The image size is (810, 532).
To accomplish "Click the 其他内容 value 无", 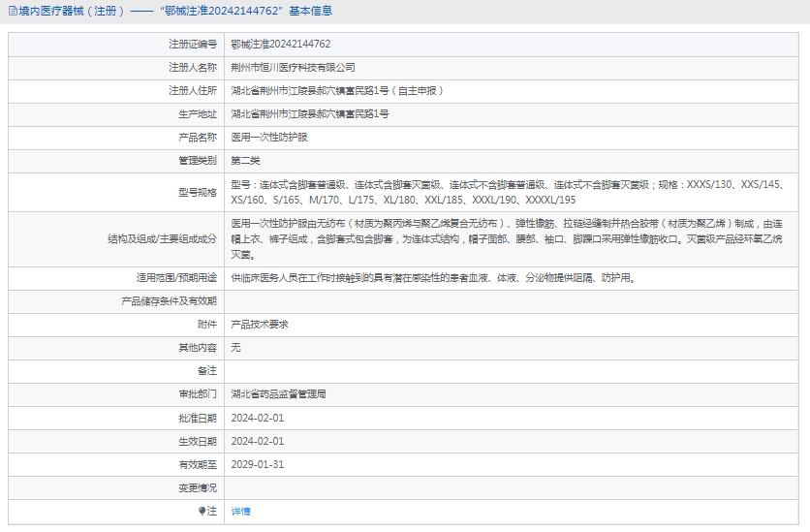I will (235, 348).
